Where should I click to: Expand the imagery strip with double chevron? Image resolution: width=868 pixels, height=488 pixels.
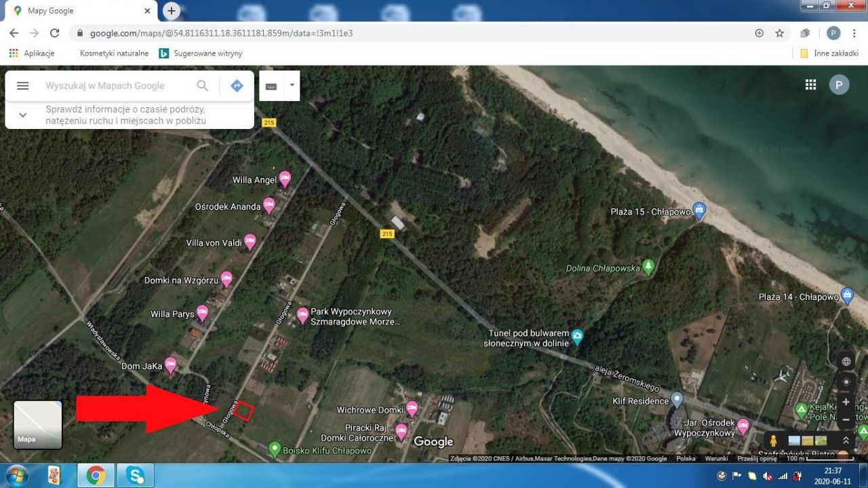pyautogui.click(x=846, y=440)
